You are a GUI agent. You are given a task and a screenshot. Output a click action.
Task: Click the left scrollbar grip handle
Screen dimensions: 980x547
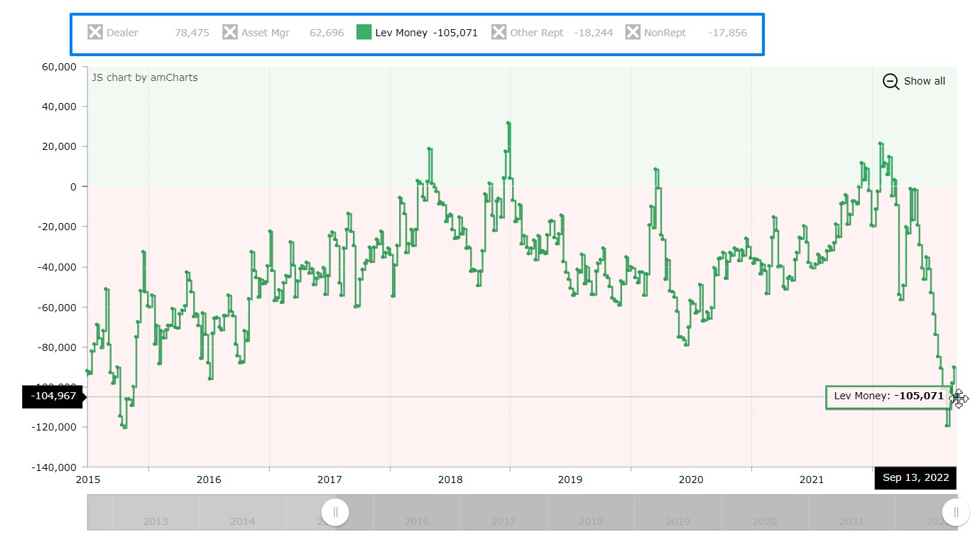[335, 511]
